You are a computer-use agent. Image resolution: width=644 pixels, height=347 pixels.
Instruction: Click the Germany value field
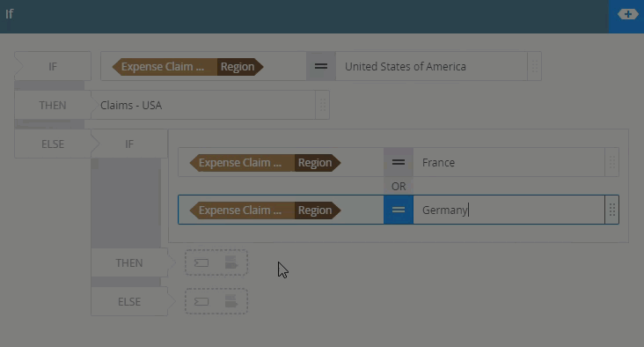pos(509,210)
